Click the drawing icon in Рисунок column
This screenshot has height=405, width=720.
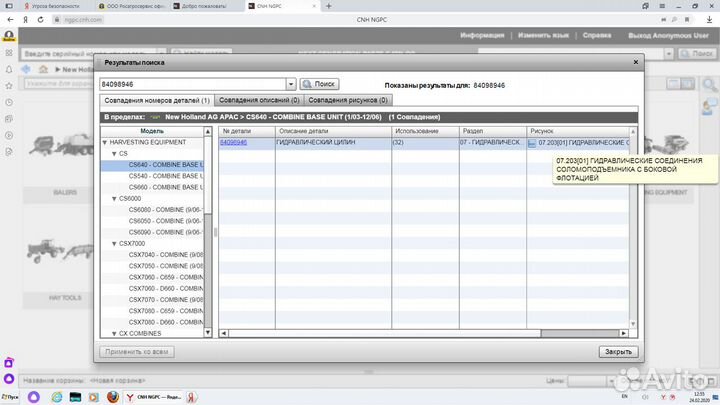(532, 143)
